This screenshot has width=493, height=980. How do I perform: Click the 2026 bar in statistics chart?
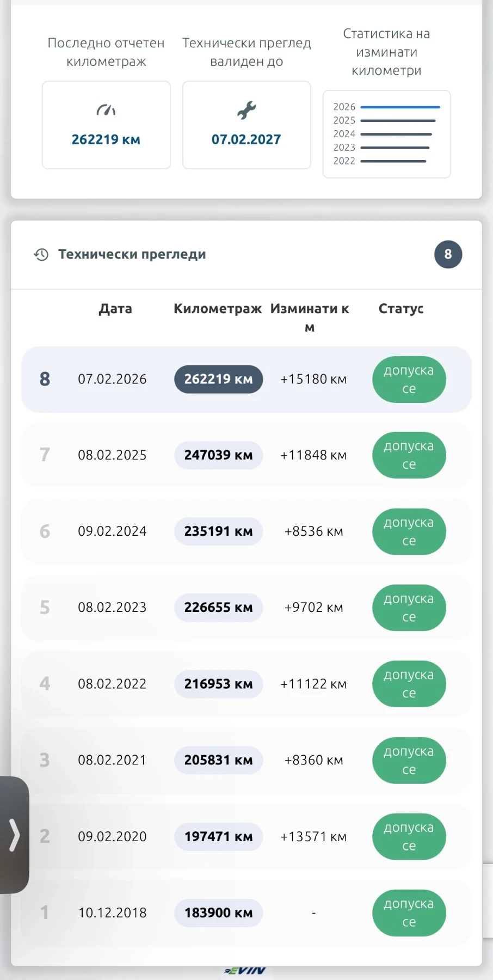(400, 107)
